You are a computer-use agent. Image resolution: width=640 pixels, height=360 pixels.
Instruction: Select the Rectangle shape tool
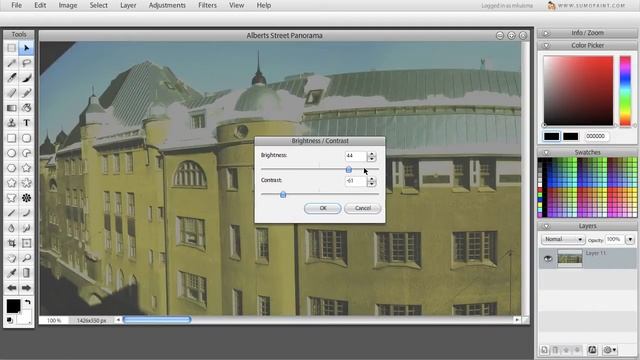coord(11,138)
